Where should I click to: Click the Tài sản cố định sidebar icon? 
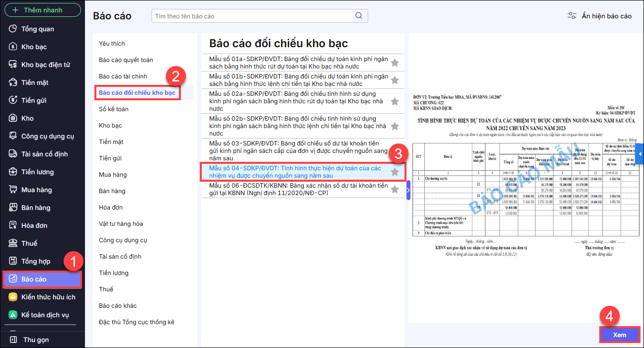point(13,154)
